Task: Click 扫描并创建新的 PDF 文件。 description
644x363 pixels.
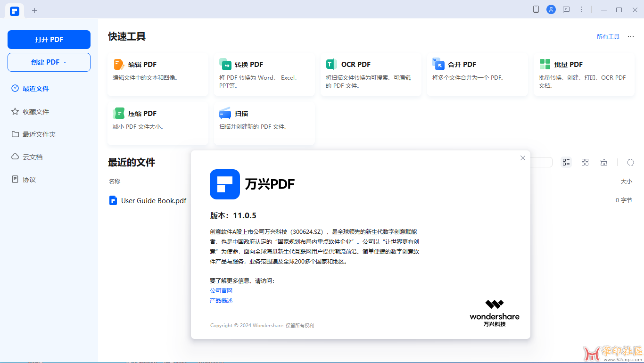Action: pos(254,127)
